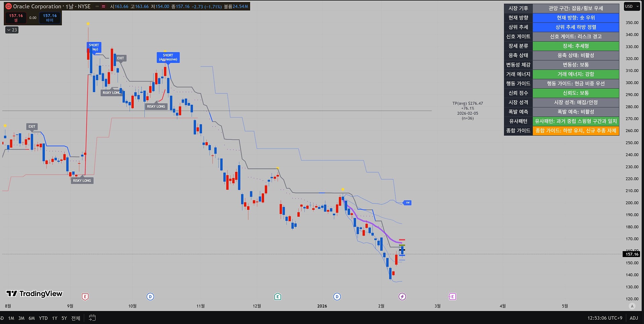This screenshot has width=644, height=324.
Task: Click the green earnings E marker in December
Action: 277,296
